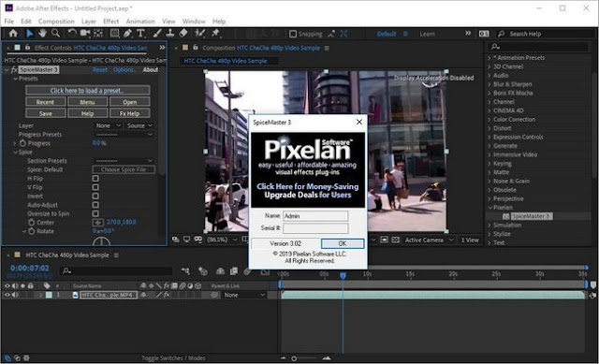Image resolution: width=599 pixels, height=364 pixels.
Task: Click the Name field in SpiceMaster dialog
Action: point(315,216)
